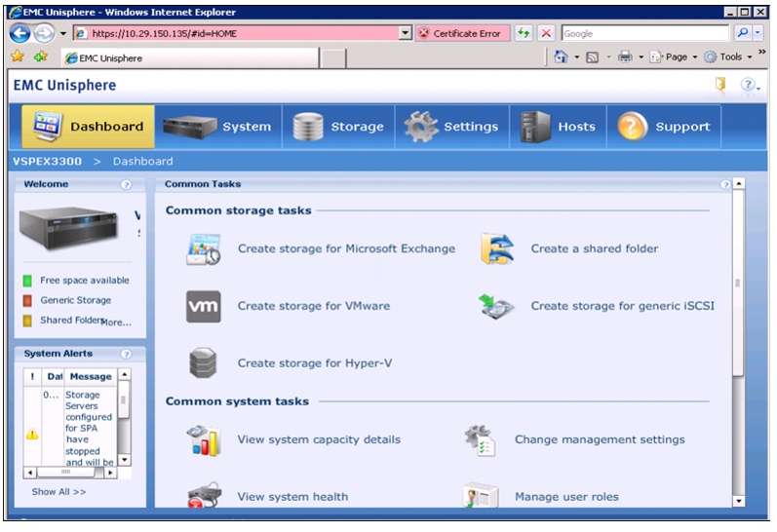Viewport: 777px width, 532px height.
Task: Click the RSS feeds toolbar icon
Action: pyautogui.click(x=592, y=57)
